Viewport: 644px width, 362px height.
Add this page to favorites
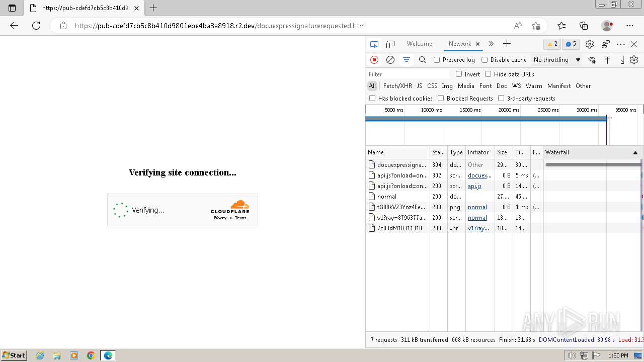coord(536,26)
